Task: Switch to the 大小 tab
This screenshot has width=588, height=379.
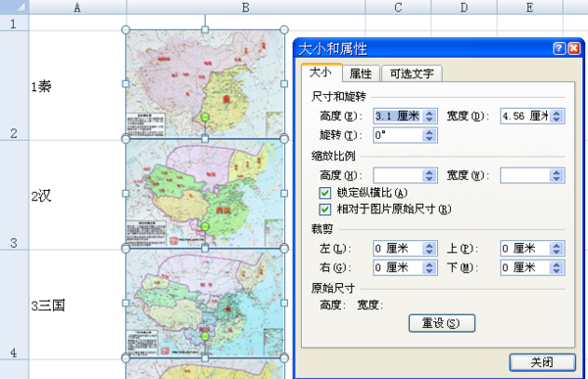Action: (321, 72)
